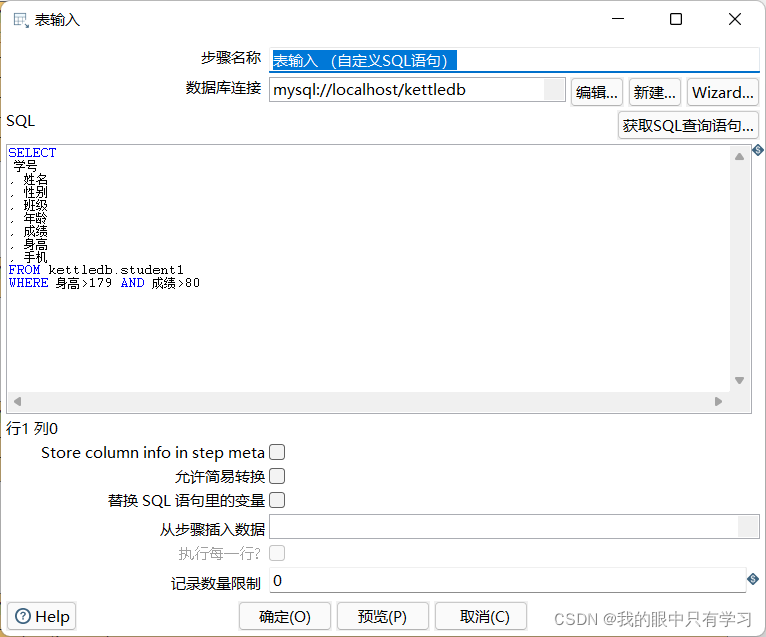Viewport: 766px width, 637px height.
Task: Click the variable diamond icon beside SQL editor
Action: tap(758, 150)
